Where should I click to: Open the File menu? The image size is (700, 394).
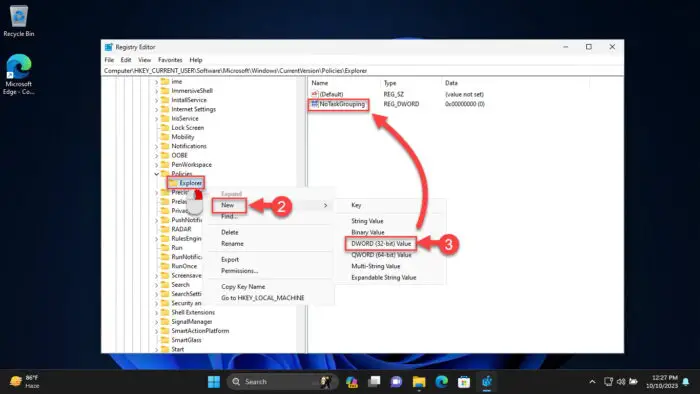109,60
